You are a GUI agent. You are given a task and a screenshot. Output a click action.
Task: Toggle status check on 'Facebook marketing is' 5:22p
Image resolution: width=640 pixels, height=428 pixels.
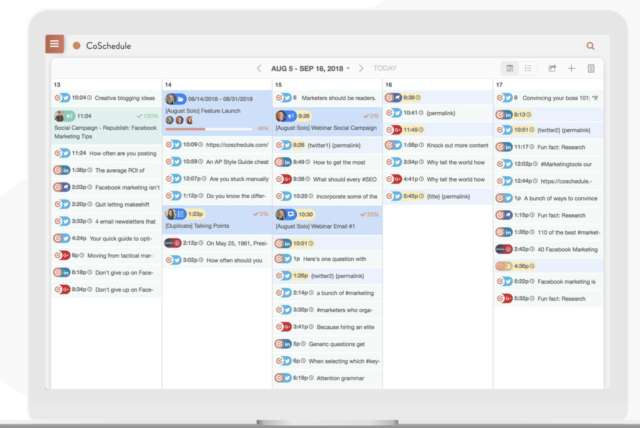(500, 281)
